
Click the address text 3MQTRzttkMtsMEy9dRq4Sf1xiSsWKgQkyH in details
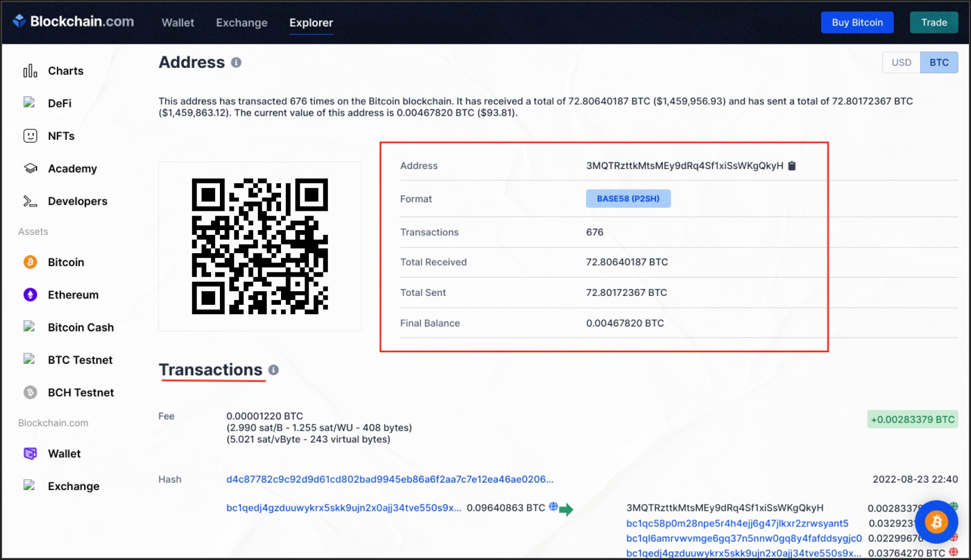[x=685, y=165]
